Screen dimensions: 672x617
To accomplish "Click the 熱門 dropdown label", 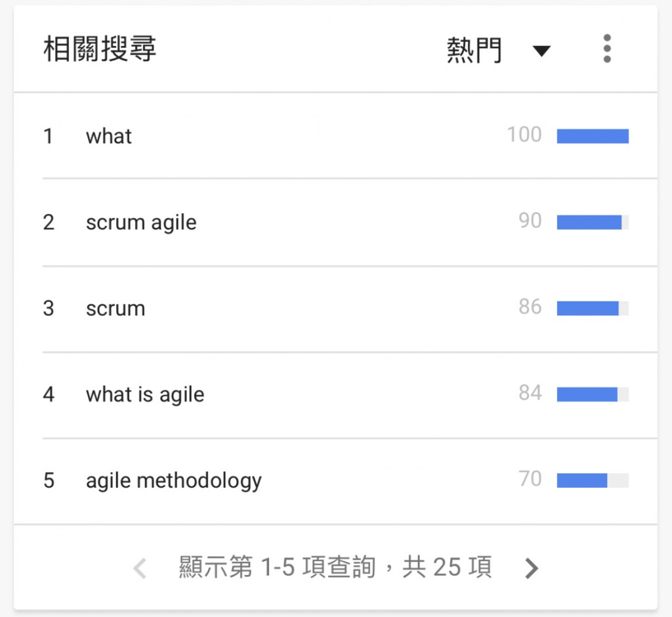I will [474, 50].
